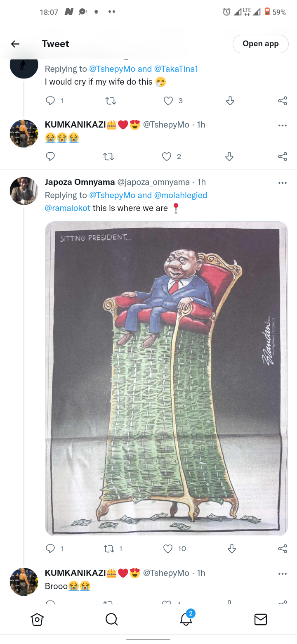
Task: View the Sitting President cartoon image
Action: click(166, 379)
